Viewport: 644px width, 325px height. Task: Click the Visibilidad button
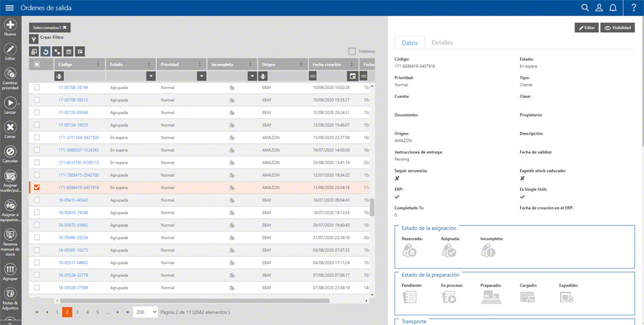point(618,28)
